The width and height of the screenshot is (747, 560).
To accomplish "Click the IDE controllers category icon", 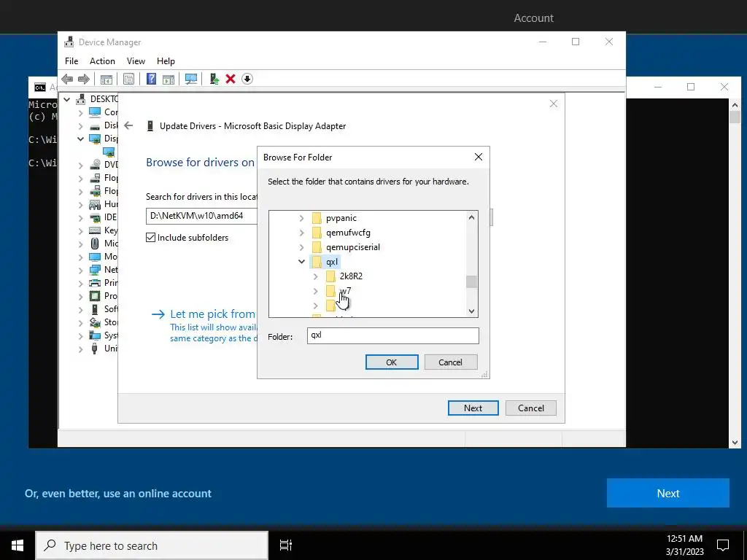I will pos(95,217).
